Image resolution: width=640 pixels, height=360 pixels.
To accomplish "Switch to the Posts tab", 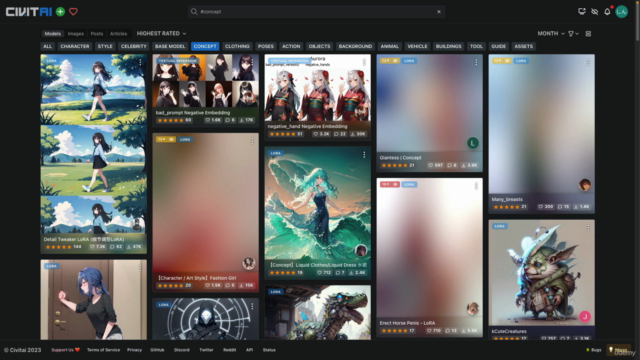I will pyautogui.click(x=97, y=34).
